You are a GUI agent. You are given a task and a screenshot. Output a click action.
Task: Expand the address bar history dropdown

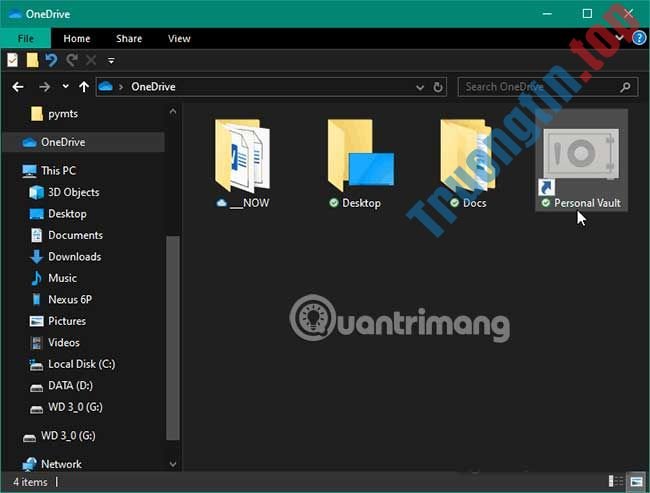[420, 87]
